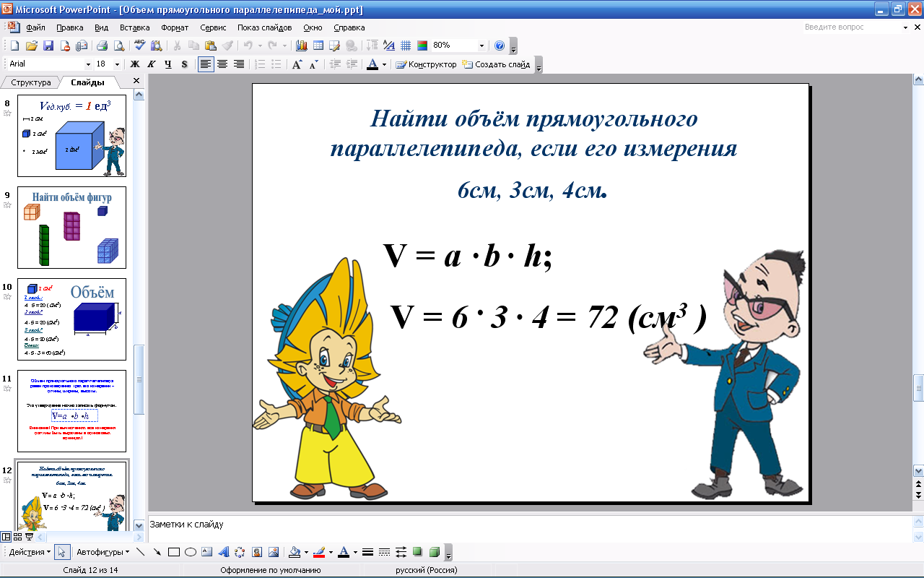Click the Введите вопрос help input field
The width and height of the screenshot is (924, 578).
(x=852, y=27)
